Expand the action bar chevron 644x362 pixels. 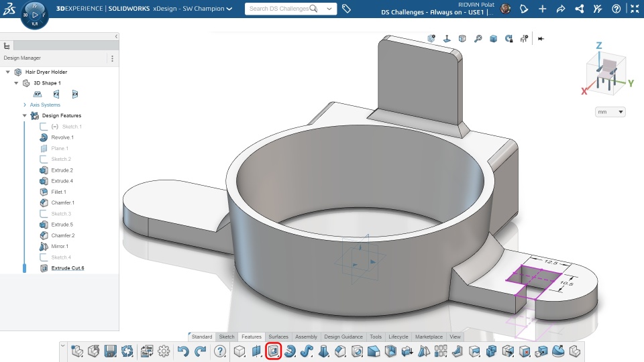[63, 346]
